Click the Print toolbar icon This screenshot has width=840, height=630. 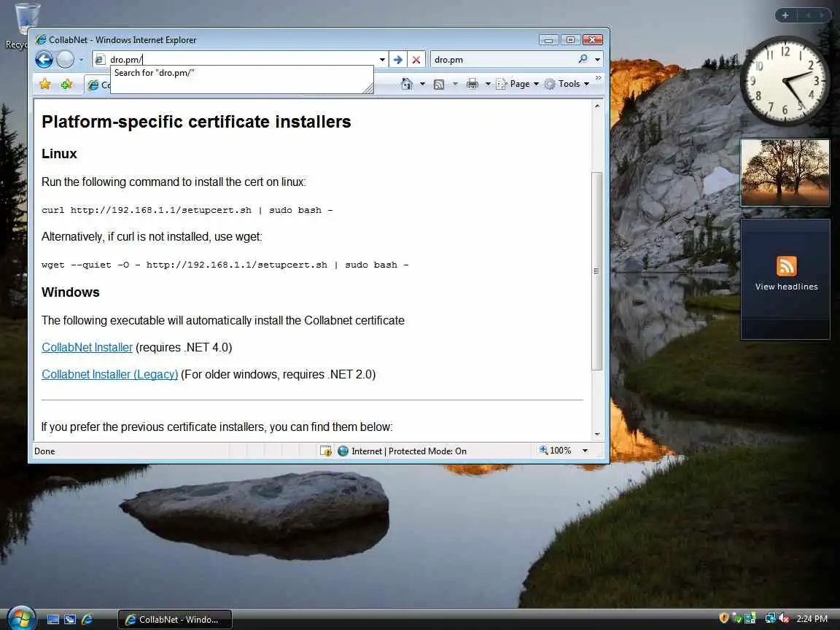[472, 84]
